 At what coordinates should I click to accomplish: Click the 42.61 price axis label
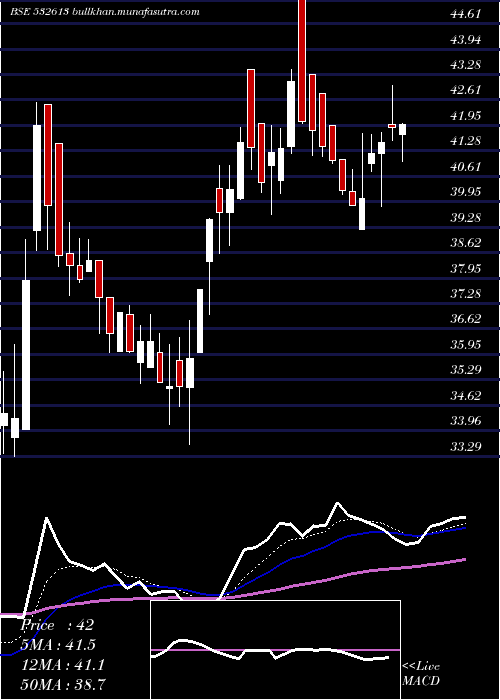tap(466, 90)
